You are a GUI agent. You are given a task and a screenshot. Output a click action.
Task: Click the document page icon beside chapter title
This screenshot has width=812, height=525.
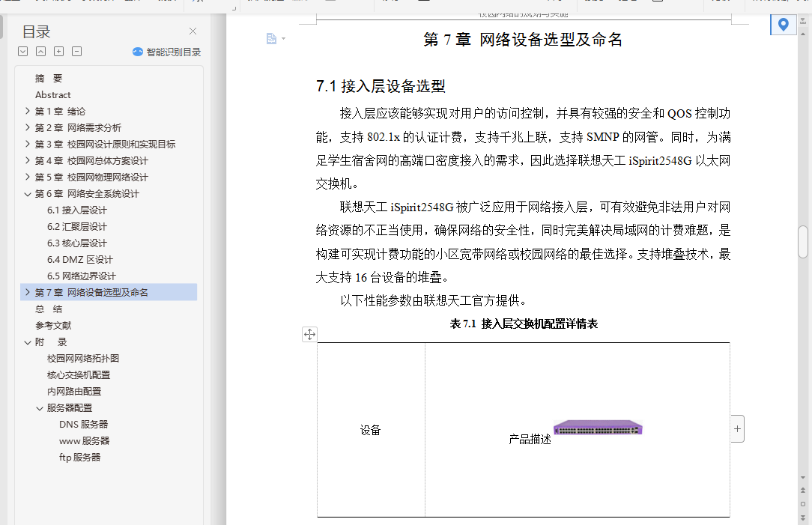pyautogui.click(x=271, y=39)
